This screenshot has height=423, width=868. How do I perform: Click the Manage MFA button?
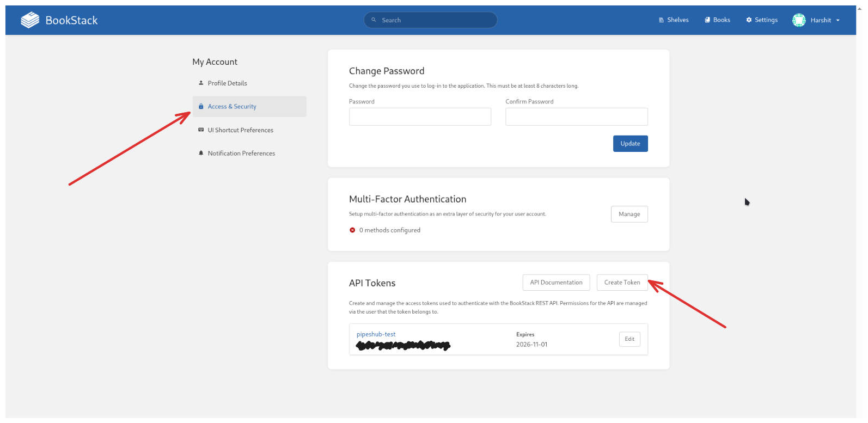click(629, 214)
